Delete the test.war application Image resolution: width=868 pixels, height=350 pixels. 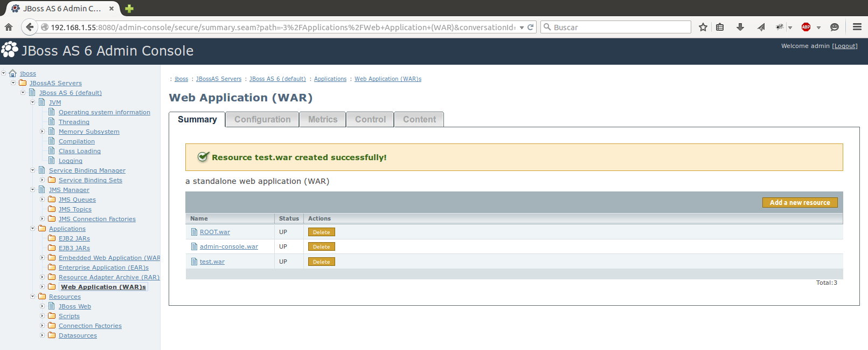coord(321,262)
